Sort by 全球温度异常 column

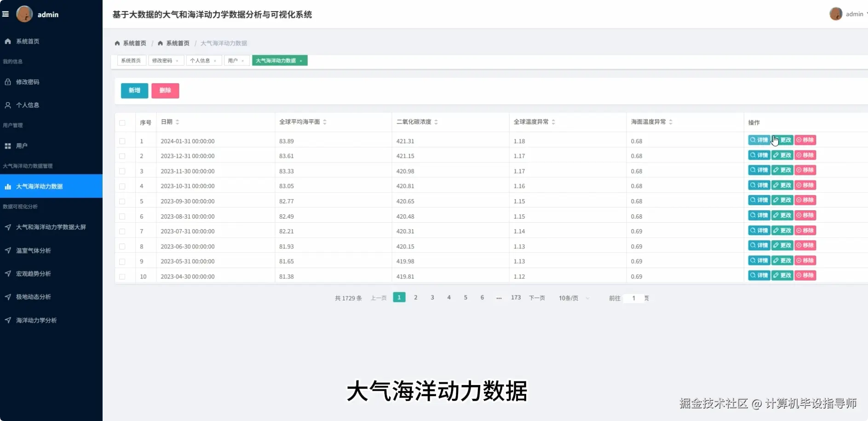(553, 122)
